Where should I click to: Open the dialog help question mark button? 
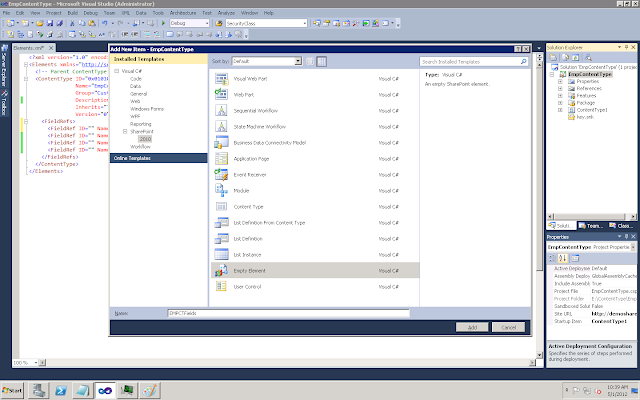(x=518, y=49)
